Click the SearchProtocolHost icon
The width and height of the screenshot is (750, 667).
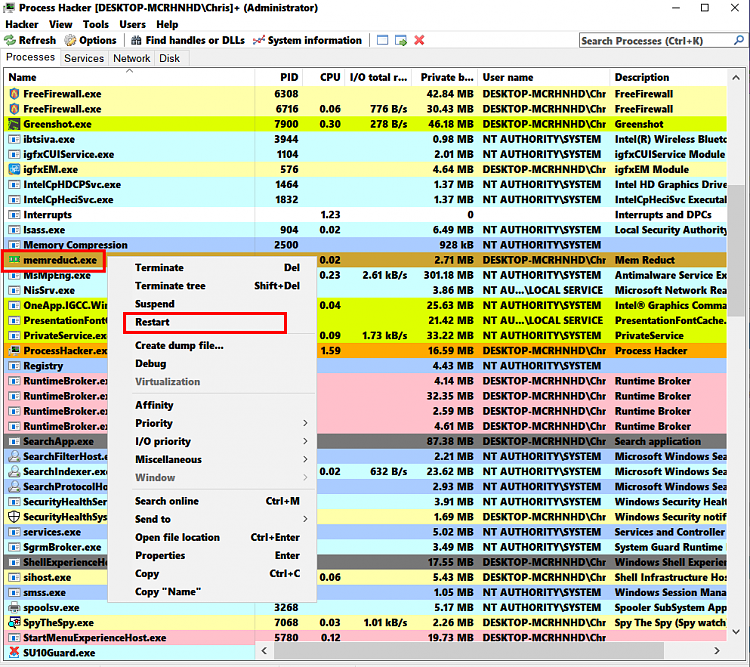coord(14,487)
